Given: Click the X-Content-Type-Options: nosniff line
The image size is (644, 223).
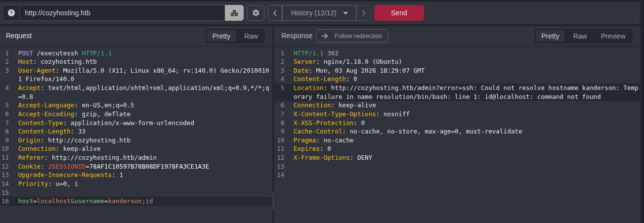Looking at the screenshot, I should coord(351,114).
